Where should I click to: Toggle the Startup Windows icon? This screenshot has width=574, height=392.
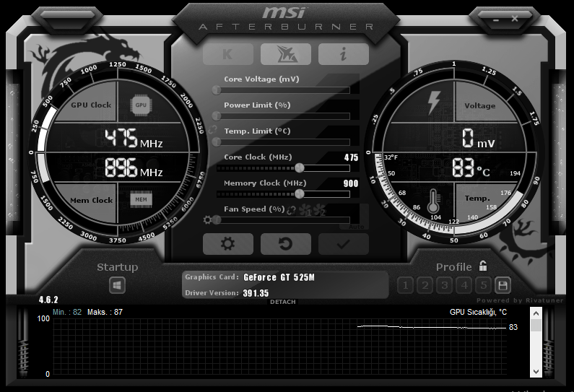pos(117,285)
